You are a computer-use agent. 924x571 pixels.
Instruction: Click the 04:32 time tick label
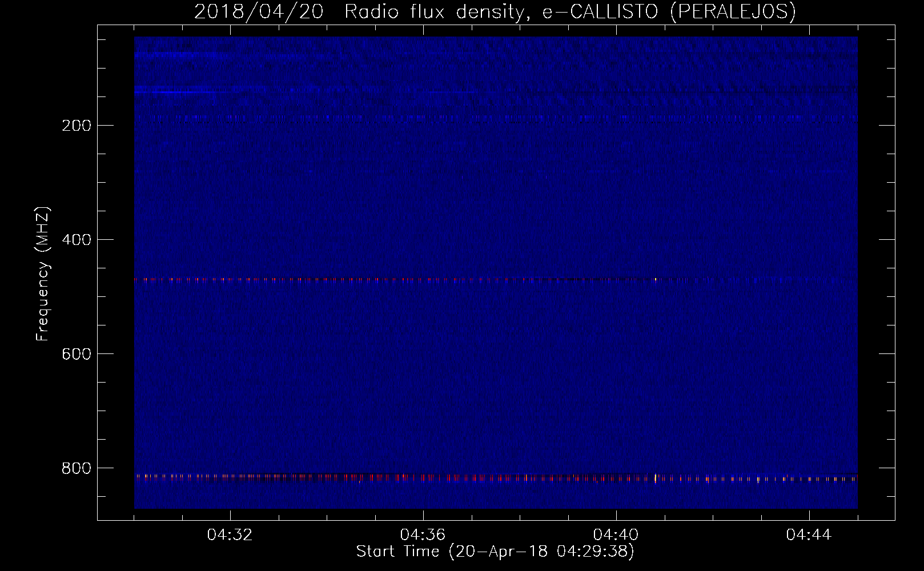point(230,535)
